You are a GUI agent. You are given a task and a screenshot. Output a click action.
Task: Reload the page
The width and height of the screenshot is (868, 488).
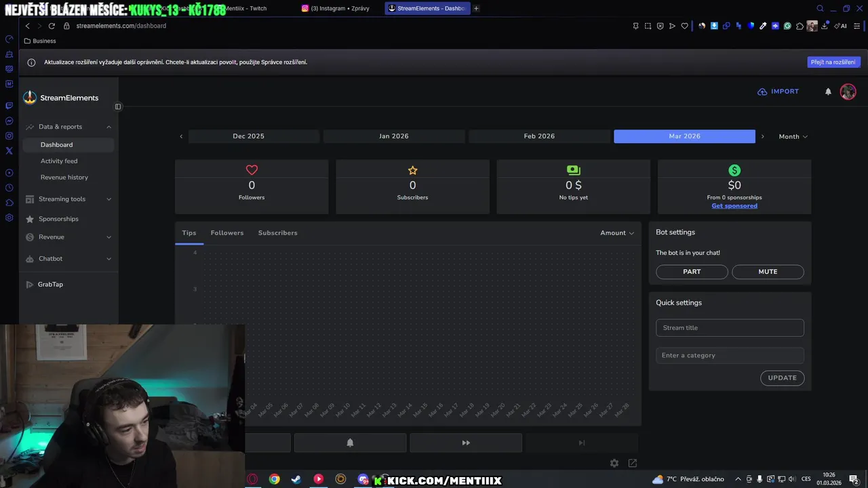52,26
